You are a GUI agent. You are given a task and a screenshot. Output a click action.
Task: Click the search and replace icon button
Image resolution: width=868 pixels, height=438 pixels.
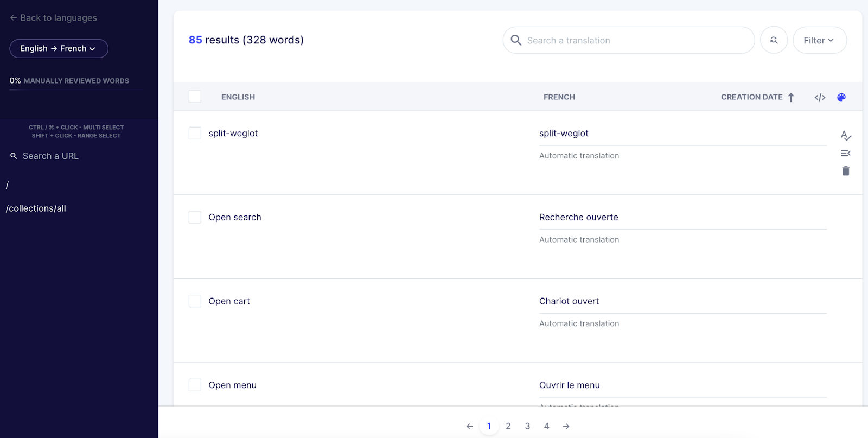click(x=774, y=40)
